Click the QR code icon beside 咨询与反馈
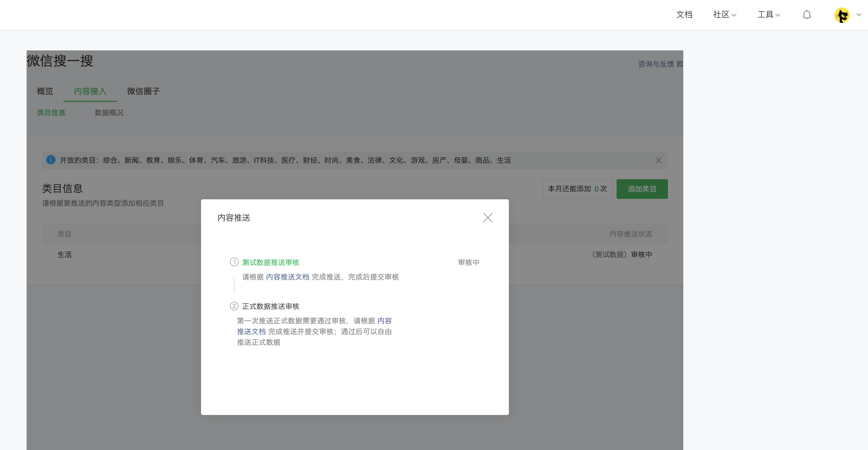The height and width of the screenshot is (450, 868). click(680, 64)
